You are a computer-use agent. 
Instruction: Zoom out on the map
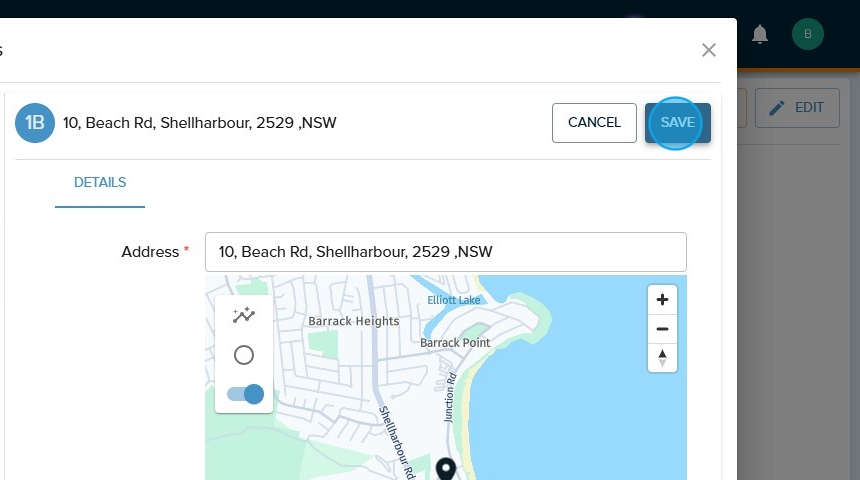662,329
